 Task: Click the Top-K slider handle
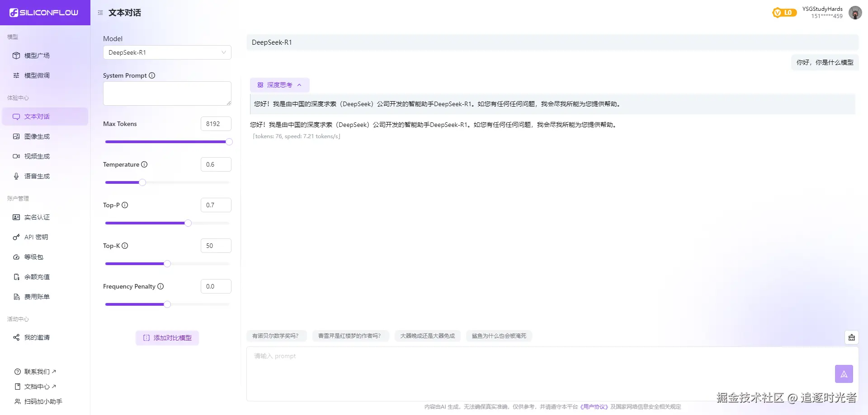(167, 264)
